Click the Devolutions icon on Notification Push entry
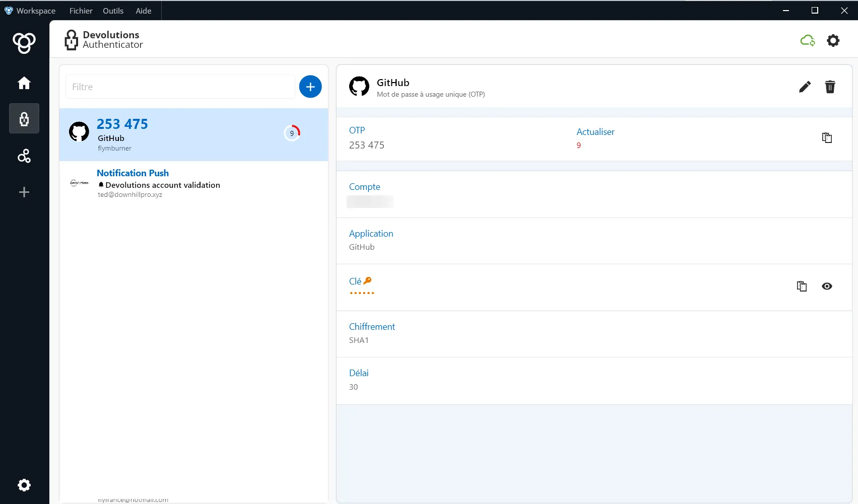The height and width of the screenshot is (504, 858). click(x=79, y=183)
